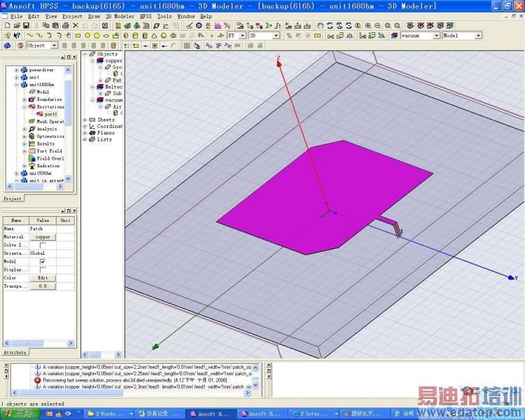Screen dimensions: 525x420
Task: Select the Draw box 3D tool
Action: point(126,36)
